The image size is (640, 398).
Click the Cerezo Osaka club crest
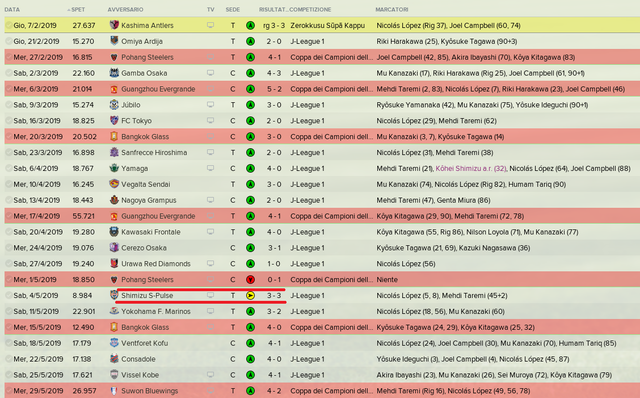tap(114, 248)
